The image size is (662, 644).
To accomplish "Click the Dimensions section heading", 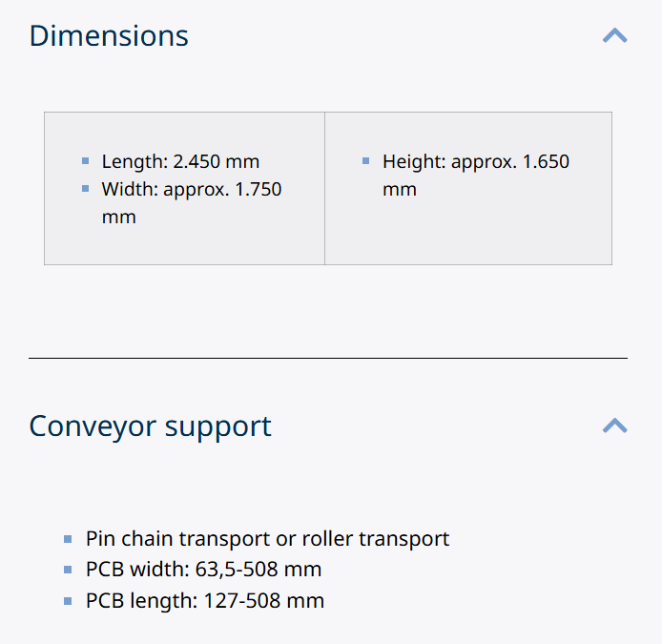I will pos(109,36).
